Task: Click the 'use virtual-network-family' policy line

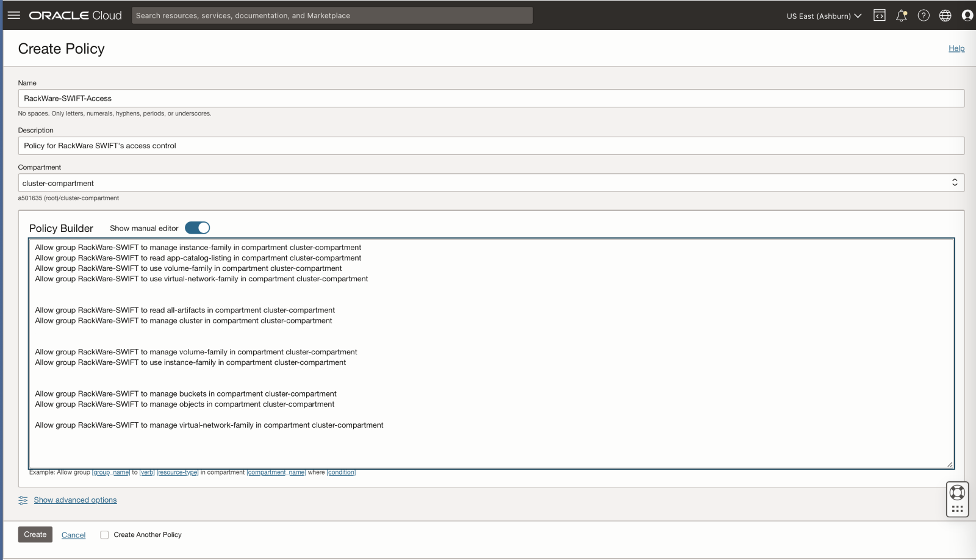Action: coord(201,279)
